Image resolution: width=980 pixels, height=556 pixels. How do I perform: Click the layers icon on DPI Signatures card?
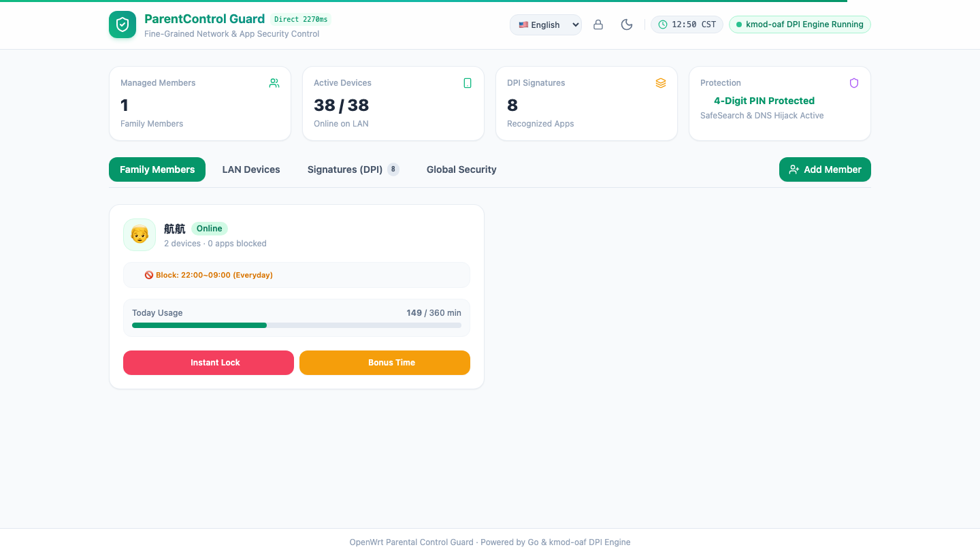click(x=661, y=83)
